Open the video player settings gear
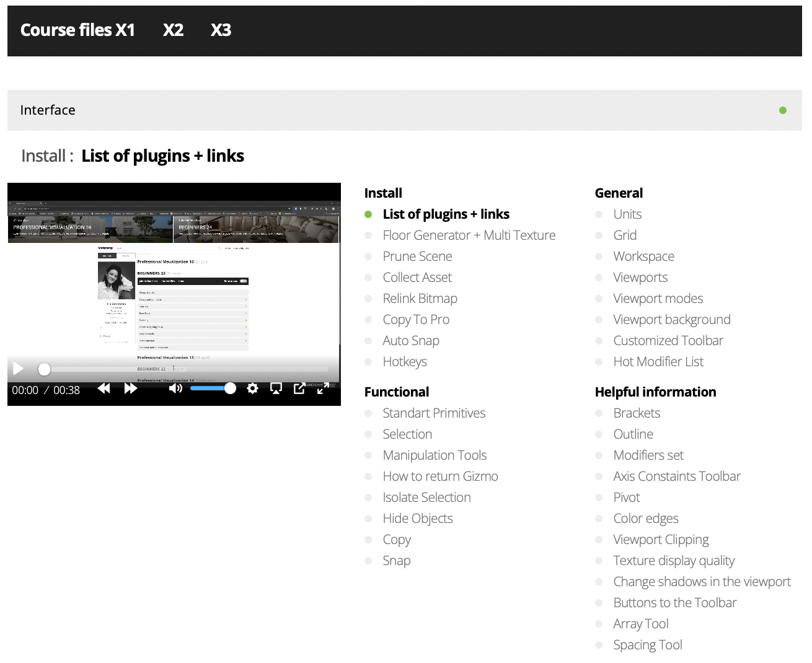The width and height of the screenshot is (812, 663). tap(252, 388)
